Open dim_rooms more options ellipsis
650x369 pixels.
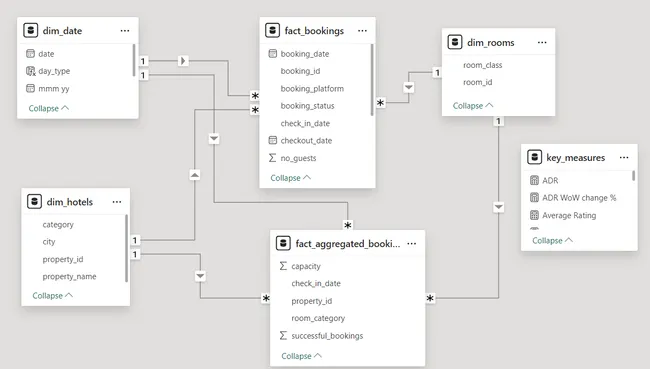tap(542, 42)
